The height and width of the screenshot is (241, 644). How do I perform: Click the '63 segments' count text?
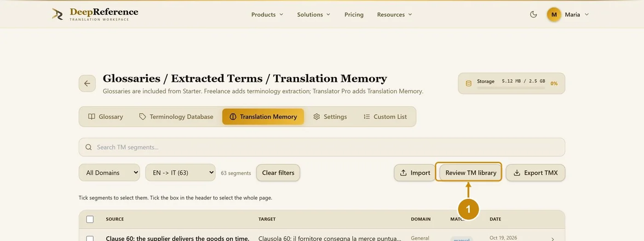[x=236, y=173]
